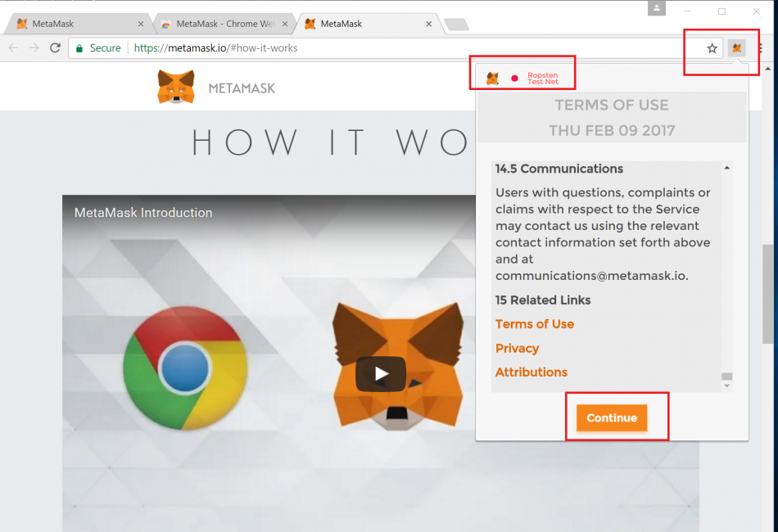Click the MetaMask Introduction video title
The width and height of the screenshot is (778, 532).
coord(143,213)
